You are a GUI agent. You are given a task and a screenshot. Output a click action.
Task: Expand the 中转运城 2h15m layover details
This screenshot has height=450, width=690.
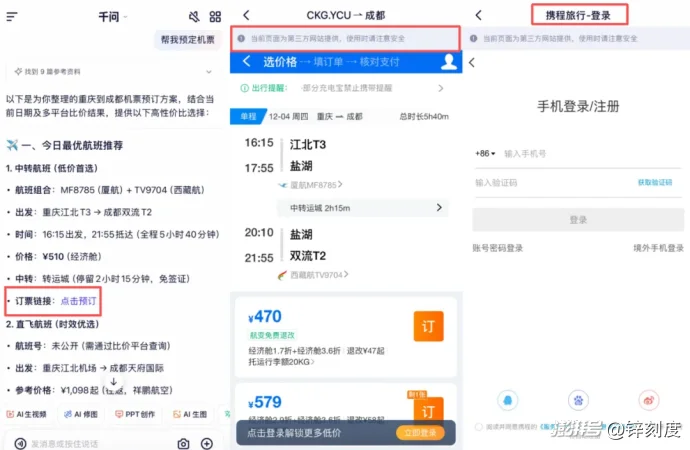point(360,207)
